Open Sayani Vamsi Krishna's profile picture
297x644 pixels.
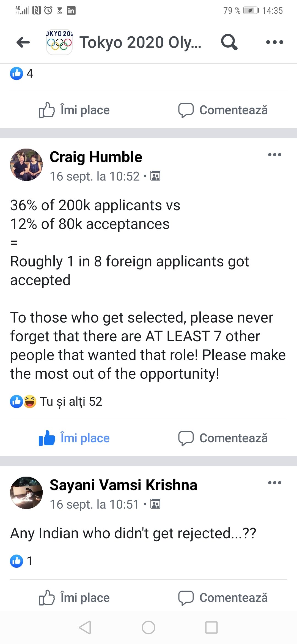(26, 493)
